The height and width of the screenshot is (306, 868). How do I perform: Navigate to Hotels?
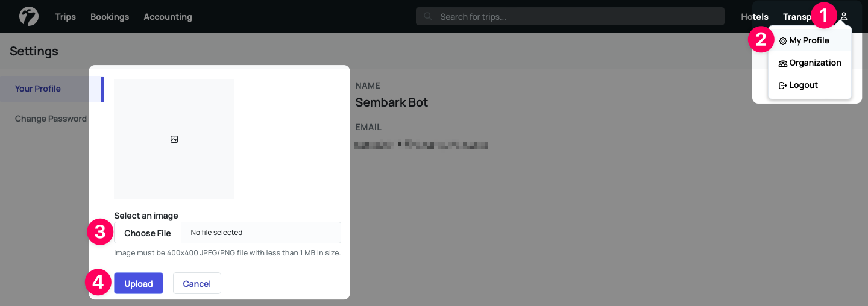(x=755, y=17)
